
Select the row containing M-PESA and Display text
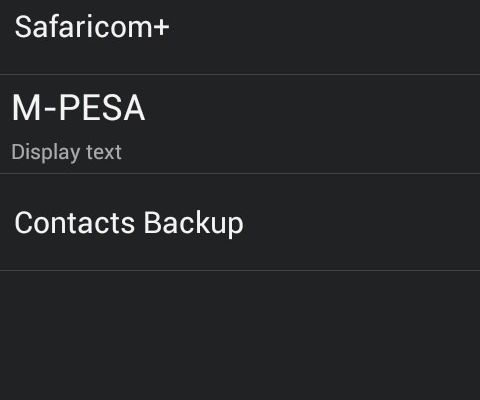point(240,124)
